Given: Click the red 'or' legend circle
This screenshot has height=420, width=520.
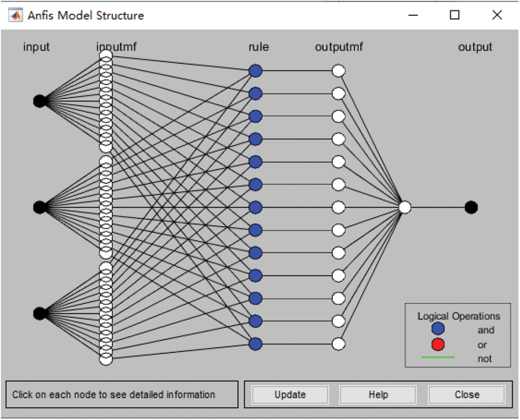Looking at the screenshot, I should click(x=438, y=344).
